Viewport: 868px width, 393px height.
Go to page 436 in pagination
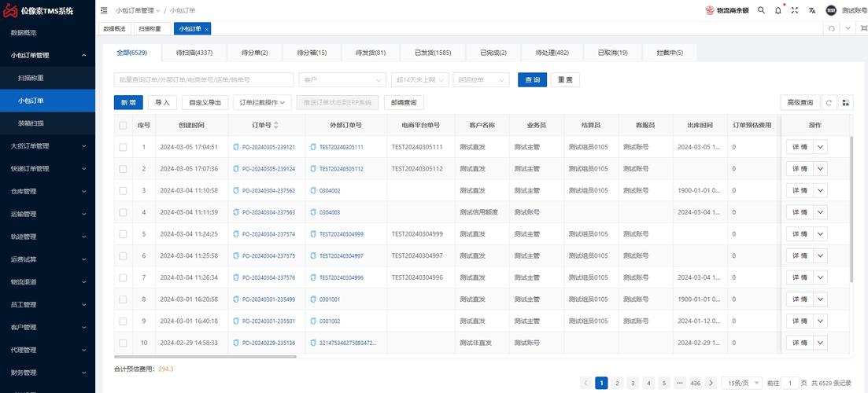[696, 383]
